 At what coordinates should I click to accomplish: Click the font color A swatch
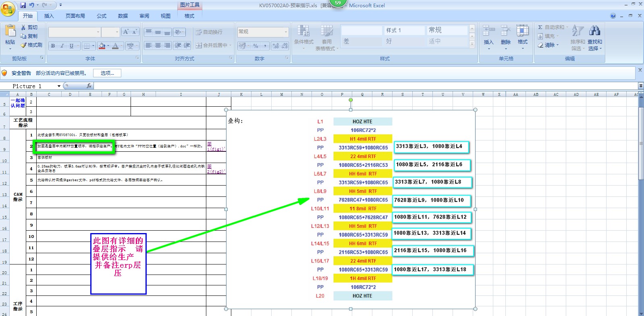coord(115,46)
